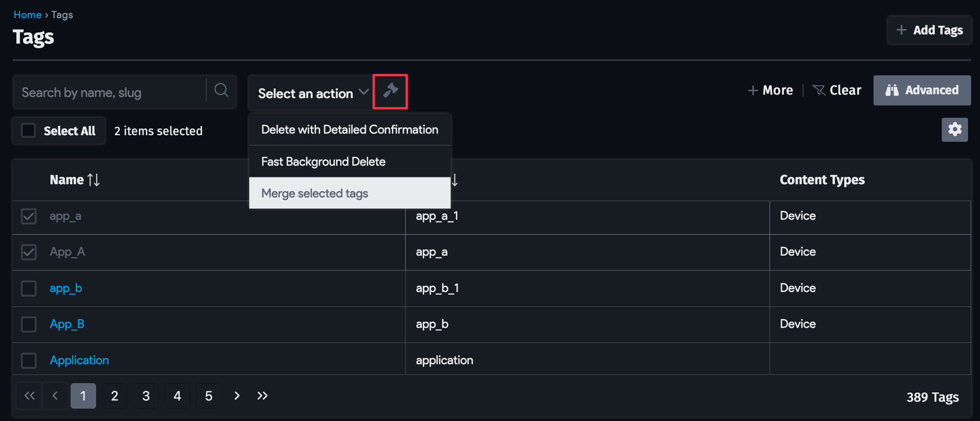Click the search magnifier icon
This screenshot has width=980, height=421.
click(x=221, y=91)
